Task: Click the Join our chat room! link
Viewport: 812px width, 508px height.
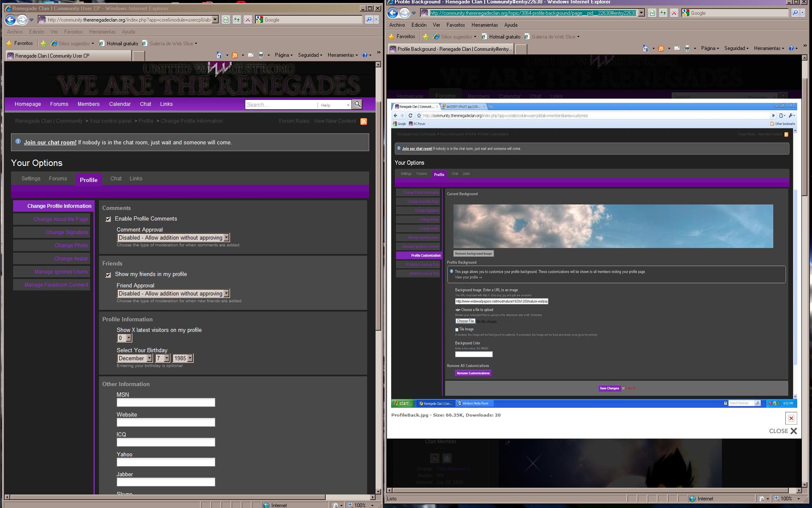Action: pyautogui.click(x=50, y=143)
